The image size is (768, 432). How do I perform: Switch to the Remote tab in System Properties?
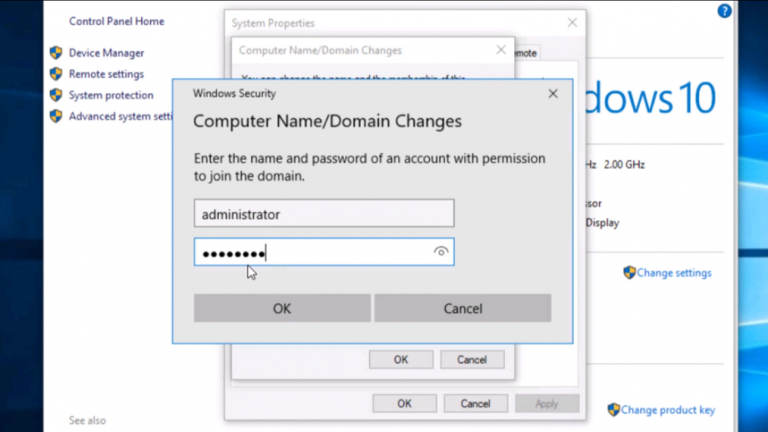pyautogui.click(x=526, y=53)
